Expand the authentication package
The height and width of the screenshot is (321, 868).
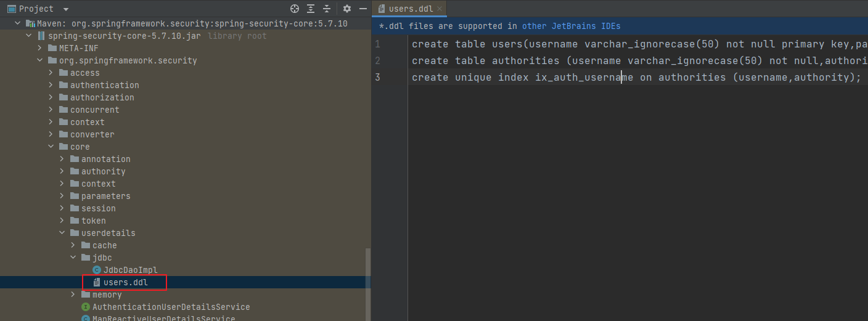[51, 85]
